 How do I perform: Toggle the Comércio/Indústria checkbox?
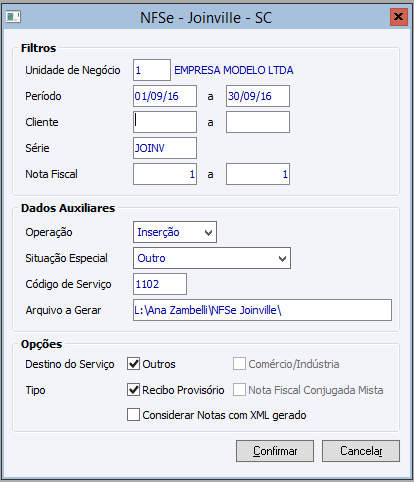(x=239, y=364)
